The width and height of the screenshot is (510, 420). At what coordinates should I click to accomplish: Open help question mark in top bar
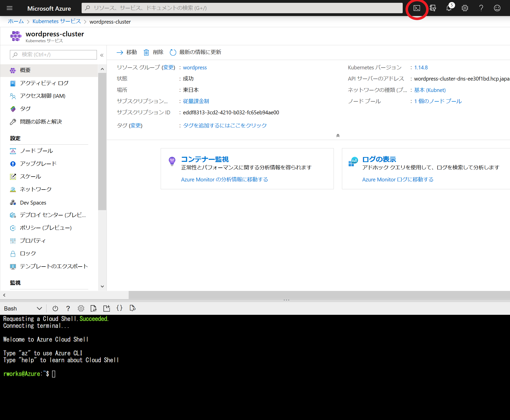click(x=481, y=8)
